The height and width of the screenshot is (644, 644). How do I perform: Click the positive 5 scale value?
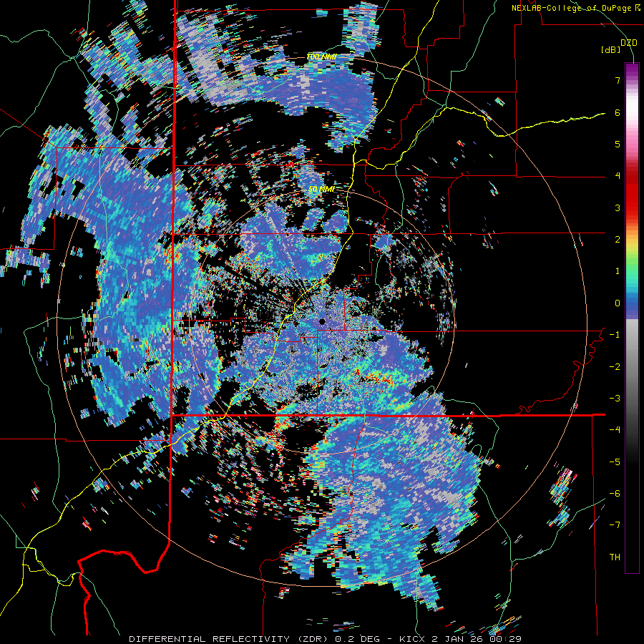[618, 144]
